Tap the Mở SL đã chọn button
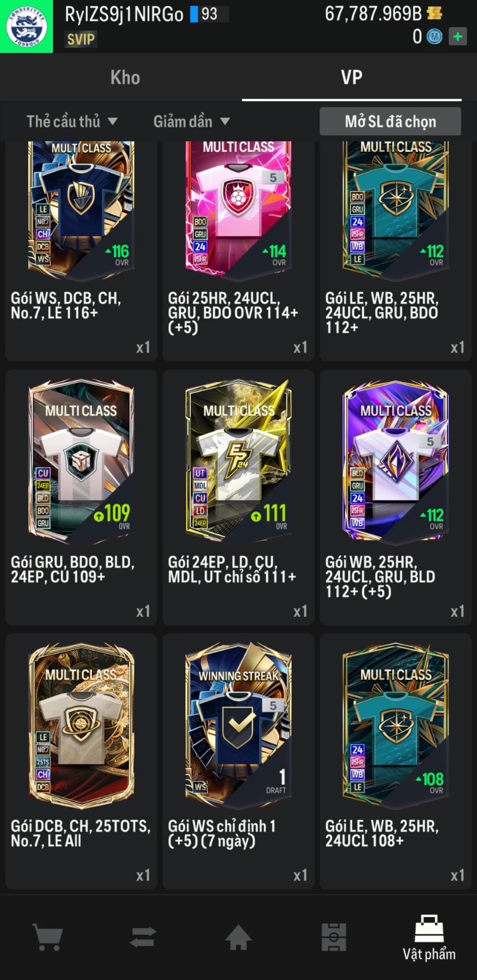Image resolution: width=477 pixels, height=980 pixels. point(390,121)
